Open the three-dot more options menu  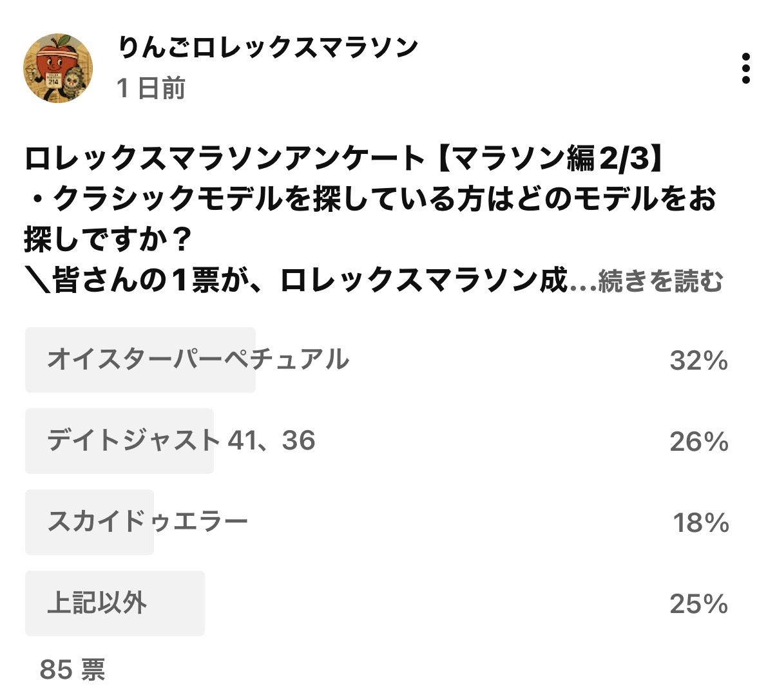tap(745, 68)
